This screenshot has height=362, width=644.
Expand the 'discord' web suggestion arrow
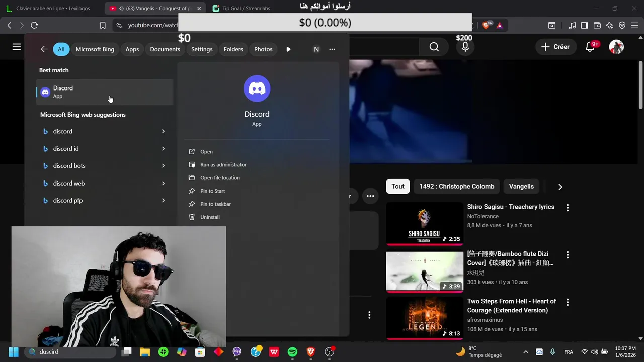[163, 131]
